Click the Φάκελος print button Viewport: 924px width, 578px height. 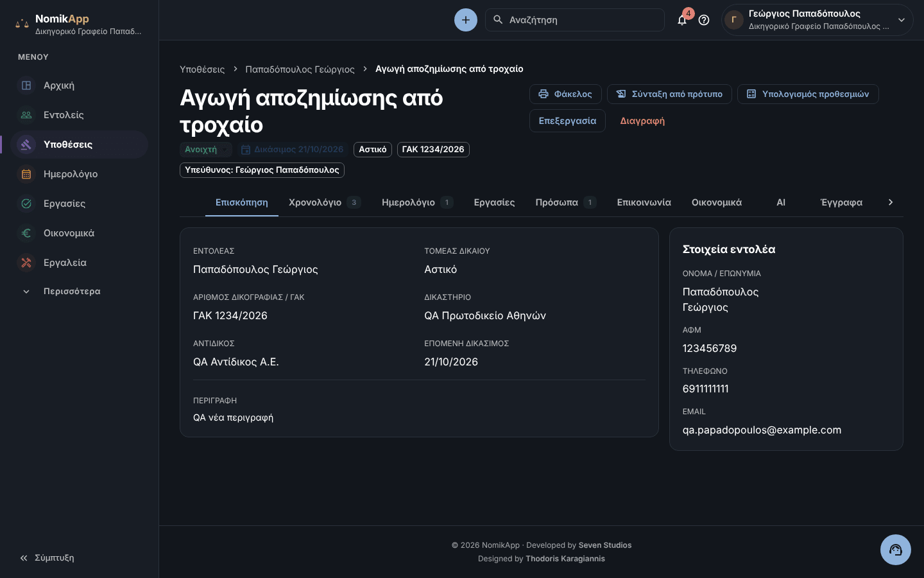[x=565, y=94]
